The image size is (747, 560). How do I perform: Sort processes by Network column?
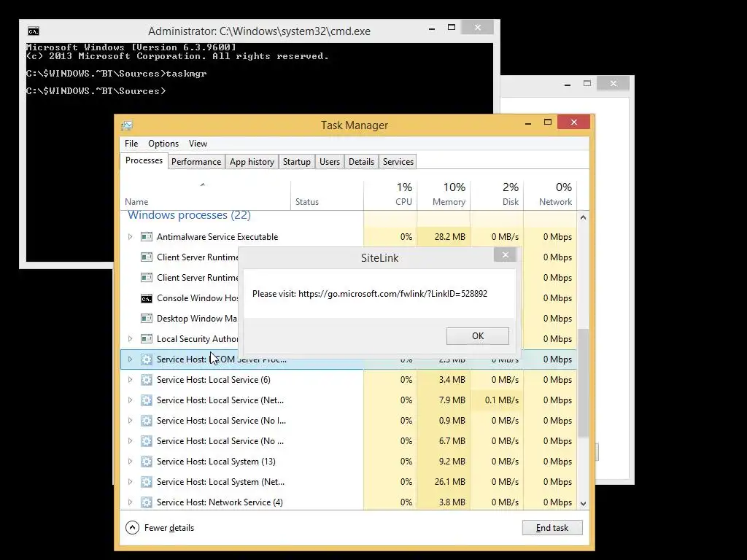550,195
